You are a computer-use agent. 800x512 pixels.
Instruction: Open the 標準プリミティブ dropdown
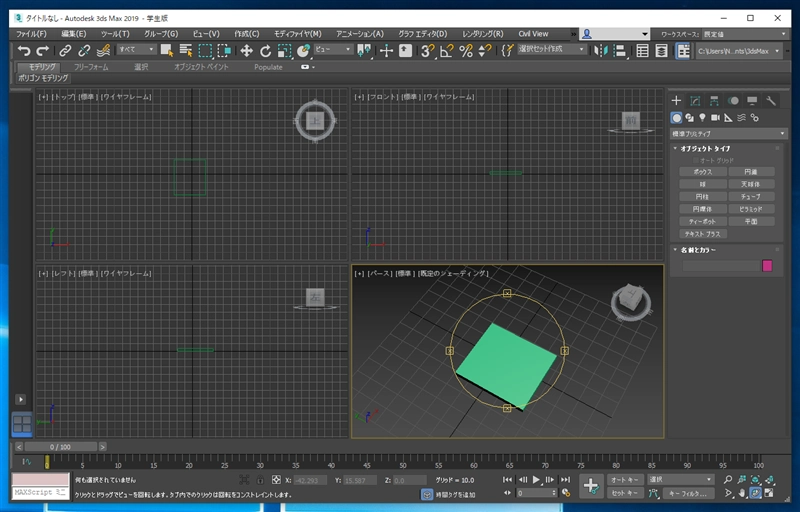[x=728, y=134]
